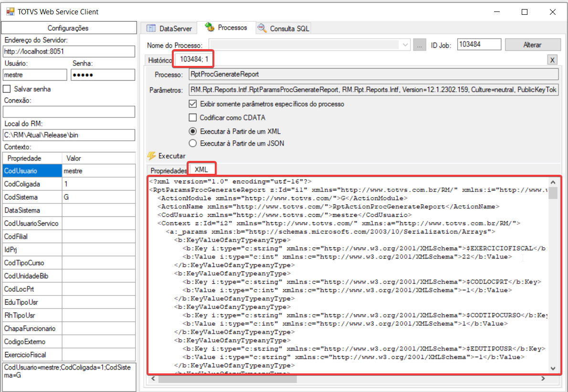This screenshot has width=568, height=392.
Task: Click the ID Job input field
Action: [x=479, y=44]
